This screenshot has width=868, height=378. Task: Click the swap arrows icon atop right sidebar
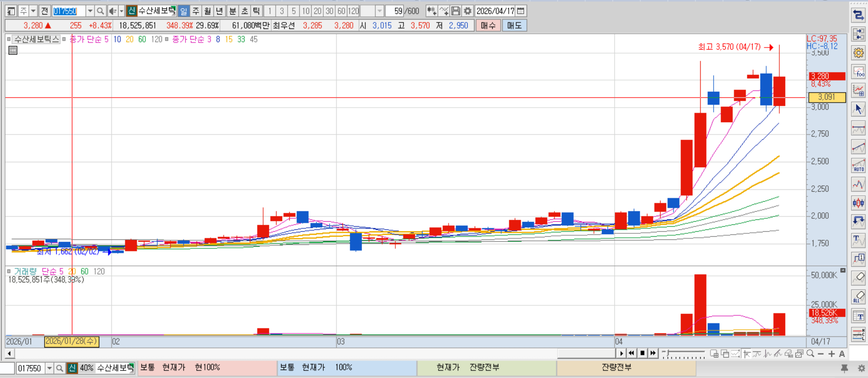[858, 16]
